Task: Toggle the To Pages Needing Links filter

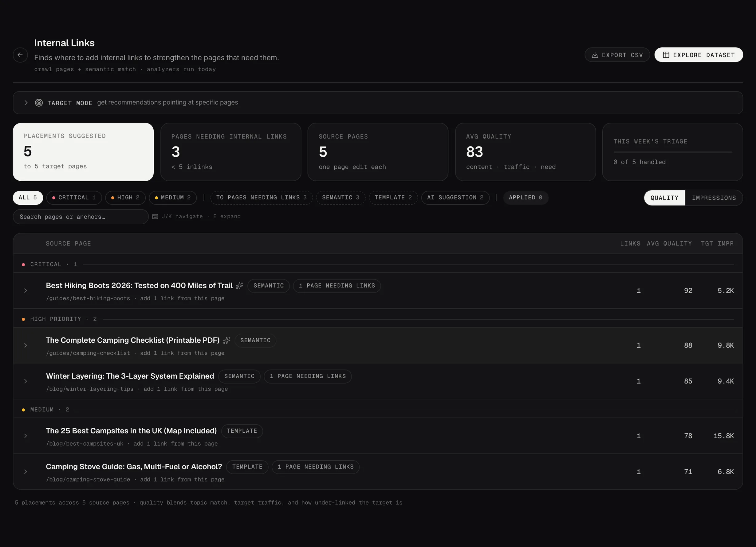Action: [x=261, y=198]
